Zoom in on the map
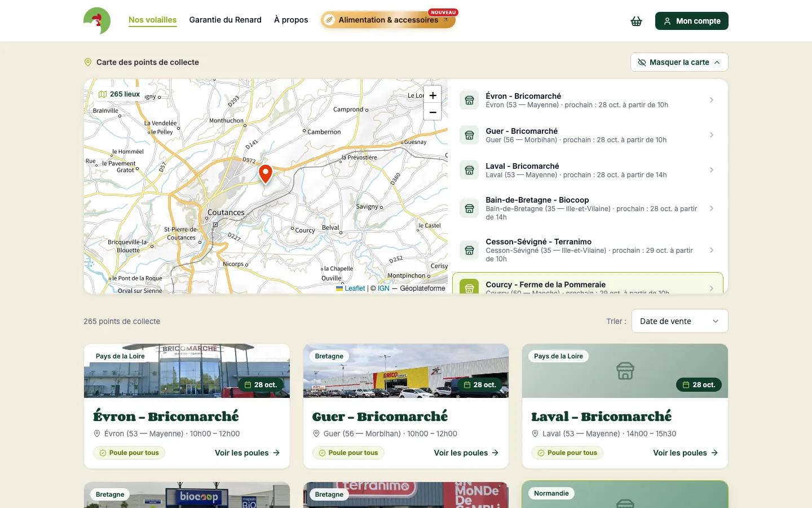 (433, 95)
